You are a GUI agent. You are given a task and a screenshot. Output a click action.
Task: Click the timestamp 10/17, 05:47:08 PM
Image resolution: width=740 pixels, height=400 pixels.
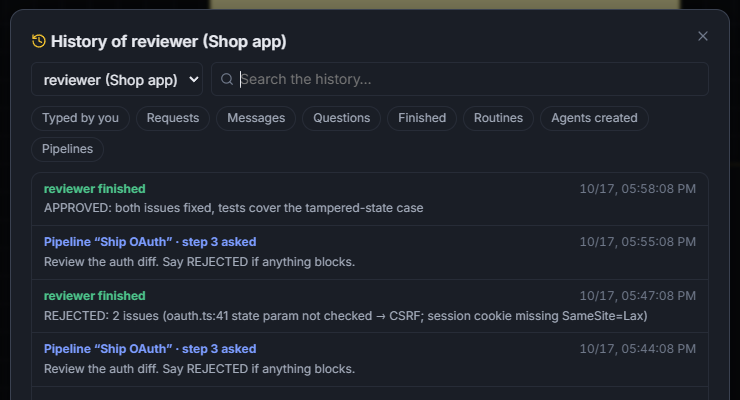(x=638, y=296)
